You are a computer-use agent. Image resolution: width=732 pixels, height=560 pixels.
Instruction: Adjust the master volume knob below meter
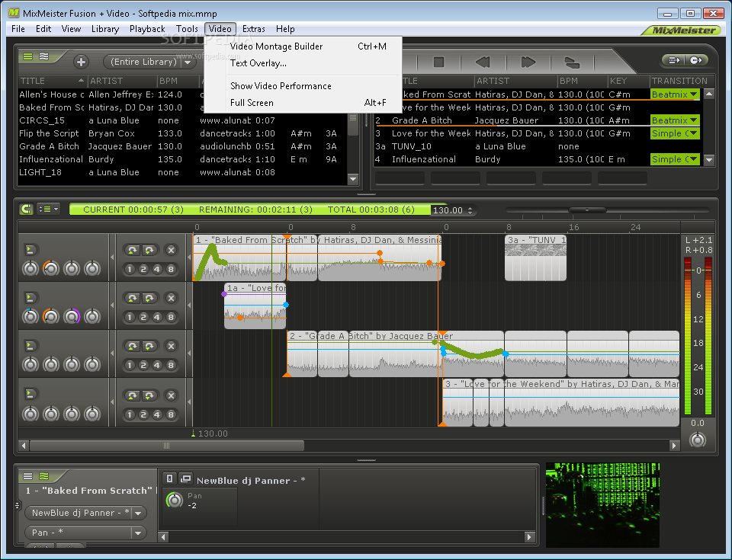[698, 440]
